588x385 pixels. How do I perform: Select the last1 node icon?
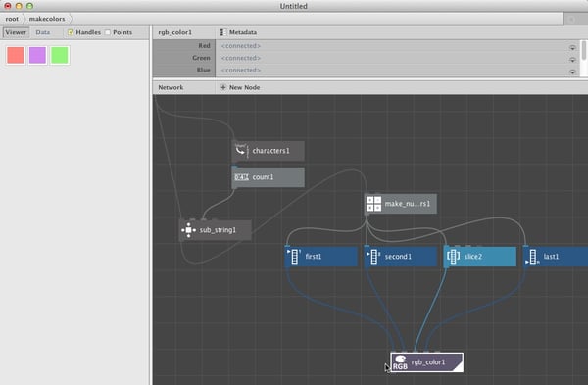[532, 257]
